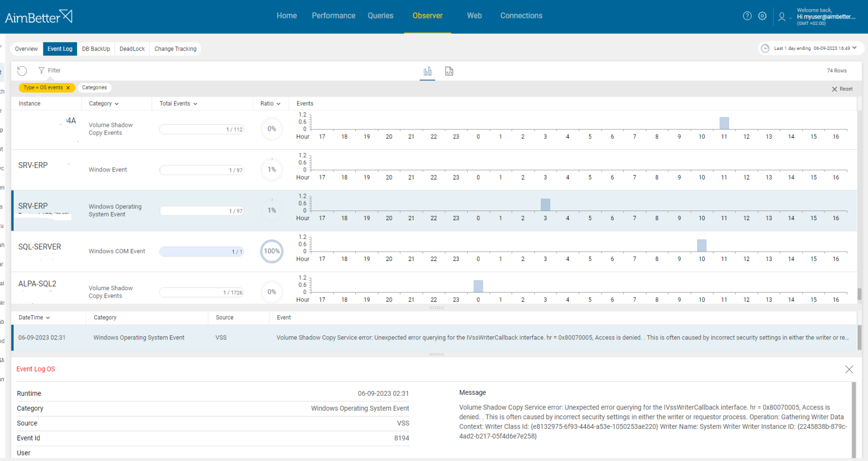The image size is (868, 461).
Task: Click the refresh icon beside Filter
Action: pos(22,71)
